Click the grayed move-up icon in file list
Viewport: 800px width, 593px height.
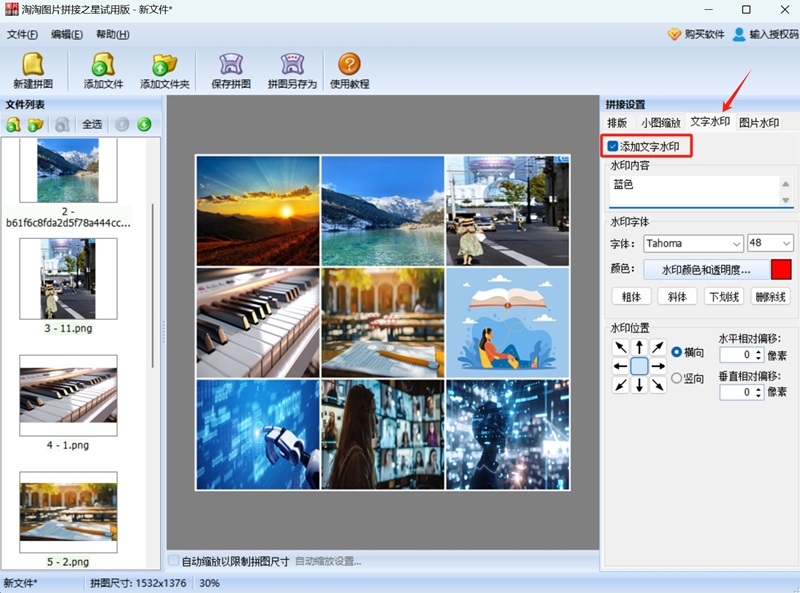121,124
